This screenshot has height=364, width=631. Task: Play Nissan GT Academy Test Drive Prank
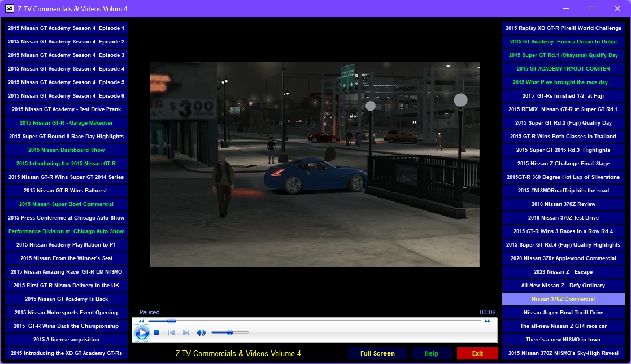67,109
